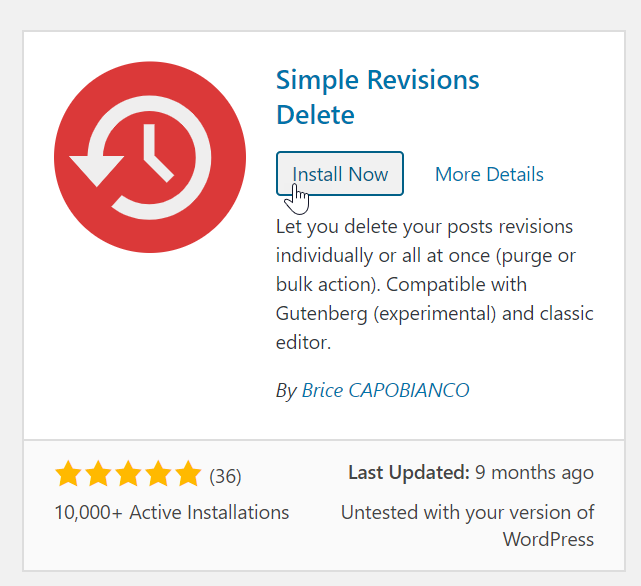Image resolution: width=641 pixels, height=586 pixels.
Task: Click the bold "Last Updated:" label
Action: (x=408, y=472)
